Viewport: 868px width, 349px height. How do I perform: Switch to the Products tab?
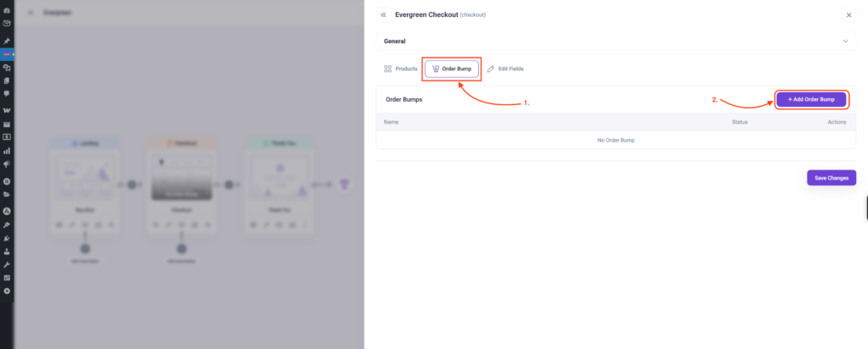click(x=401, y=69)
